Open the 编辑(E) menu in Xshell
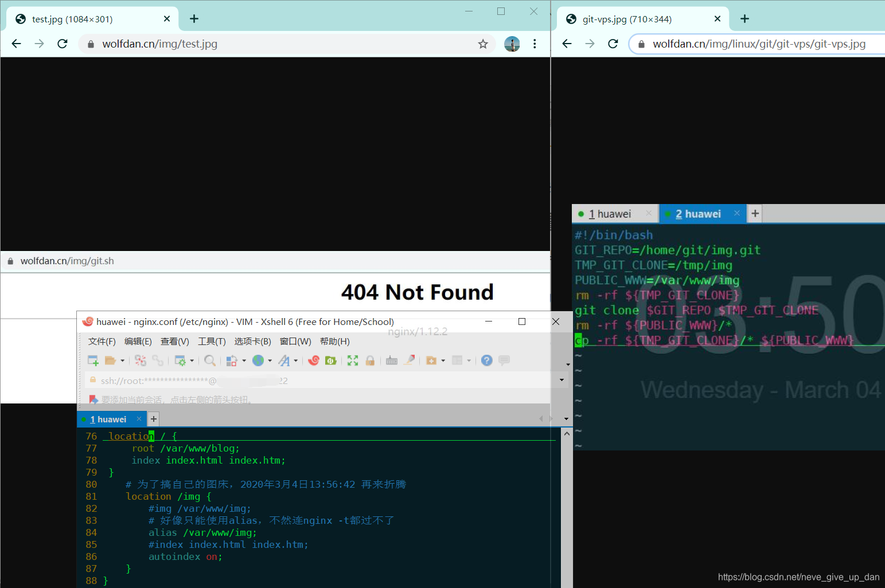This screenshot has height=588, width=885. 138,342
